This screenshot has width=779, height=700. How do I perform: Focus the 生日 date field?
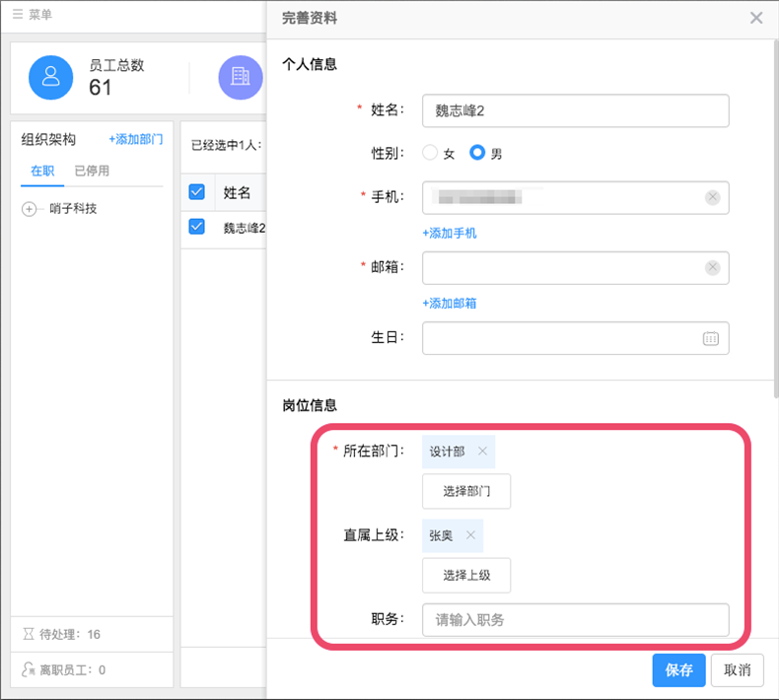575,338
